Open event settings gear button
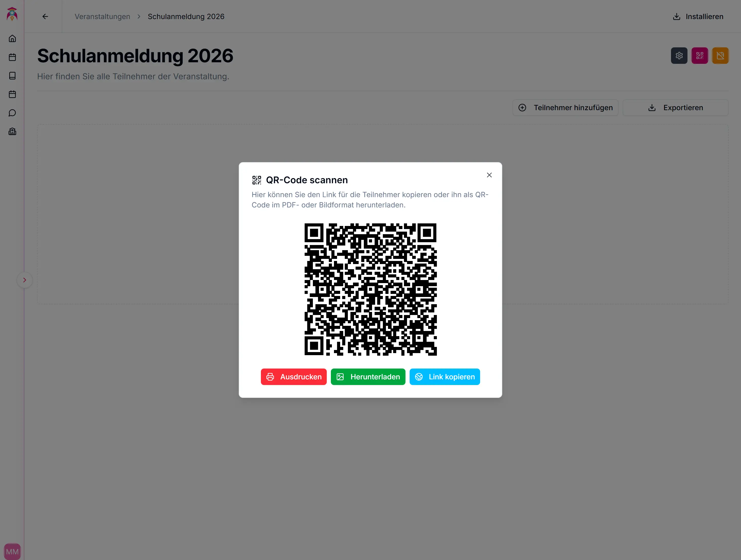741x560 pixels. (679, 56)
